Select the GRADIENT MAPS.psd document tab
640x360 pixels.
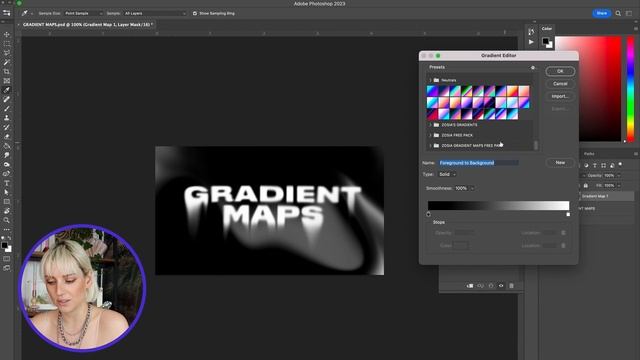pyautogui.click(x=87, y=24)
